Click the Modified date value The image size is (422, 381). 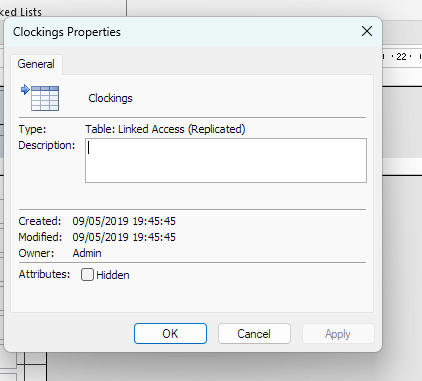pyautogui.click(x=124, y=237)
